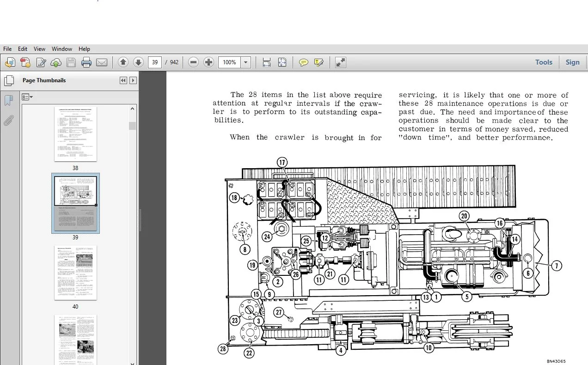This screenshot has width=588, height=365.
Task: Open the Tools pane
Action: pos(544,62)
